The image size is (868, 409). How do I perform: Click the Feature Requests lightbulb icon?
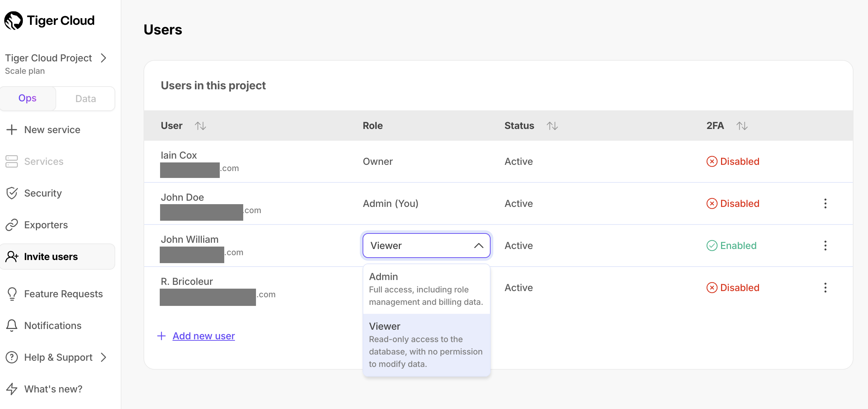(x=12, y=294)
